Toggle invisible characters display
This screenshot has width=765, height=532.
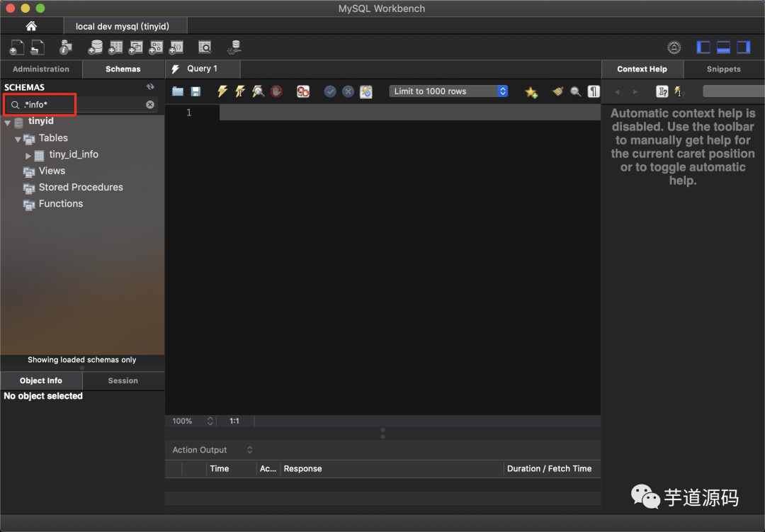click(594, 91)
